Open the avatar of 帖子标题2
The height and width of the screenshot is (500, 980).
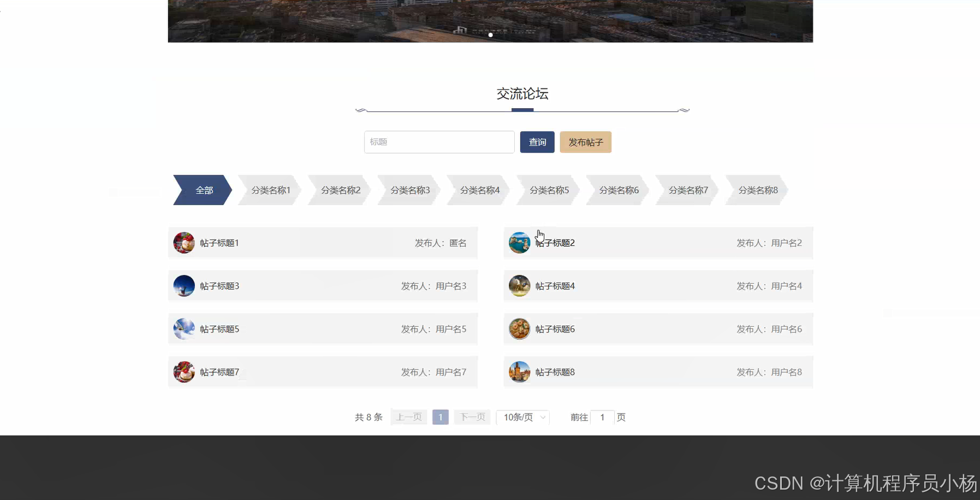coord(519,243)
